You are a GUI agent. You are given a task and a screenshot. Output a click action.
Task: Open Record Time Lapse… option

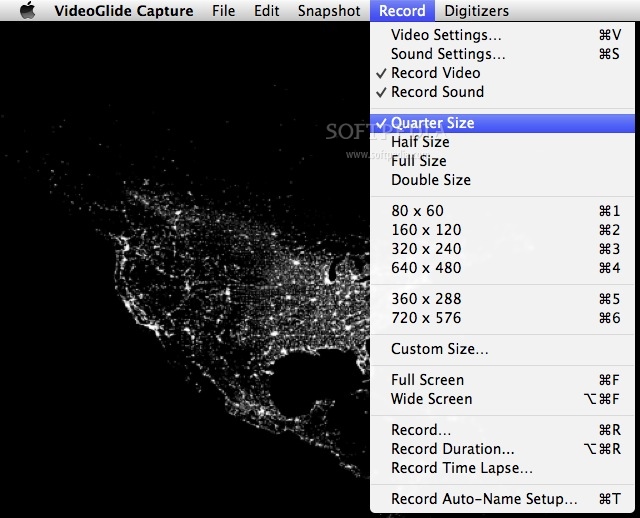[461, 468]
